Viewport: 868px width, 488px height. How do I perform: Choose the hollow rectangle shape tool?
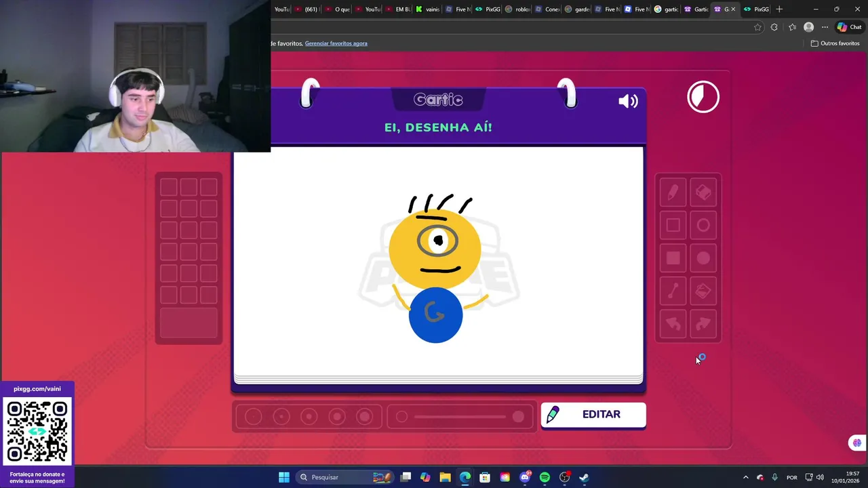(673, 226)
